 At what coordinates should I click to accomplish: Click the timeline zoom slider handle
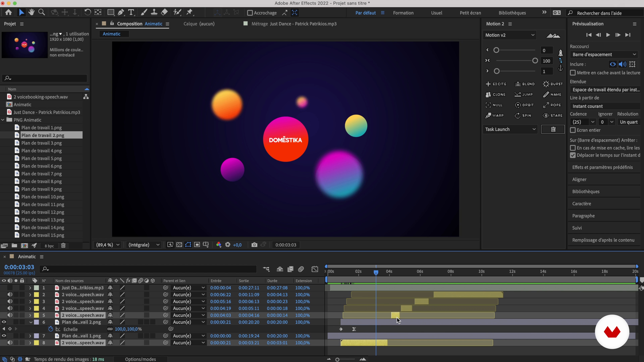pos(337,359)
